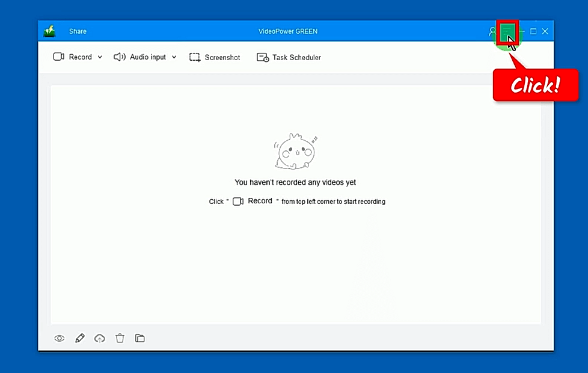Click the Audio input speaker icon

click(x=120, y=57)
